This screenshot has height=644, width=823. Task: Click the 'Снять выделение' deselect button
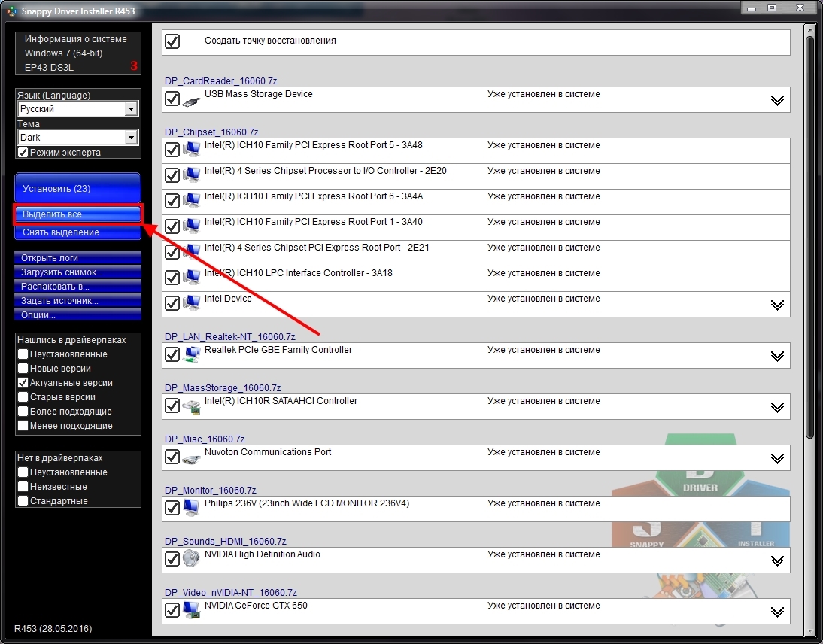77,232
